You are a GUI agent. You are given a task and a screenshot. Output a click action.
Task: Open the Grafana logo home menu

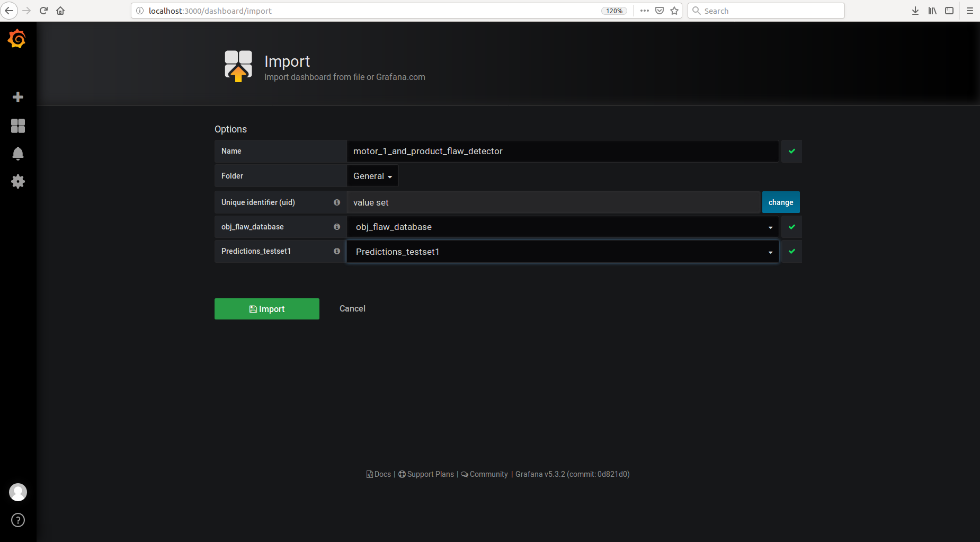click(17, 39)
